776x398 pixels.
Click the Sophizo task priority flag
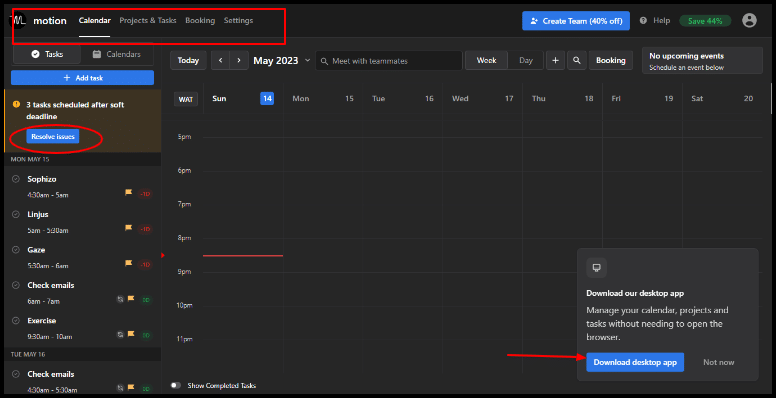129,193
